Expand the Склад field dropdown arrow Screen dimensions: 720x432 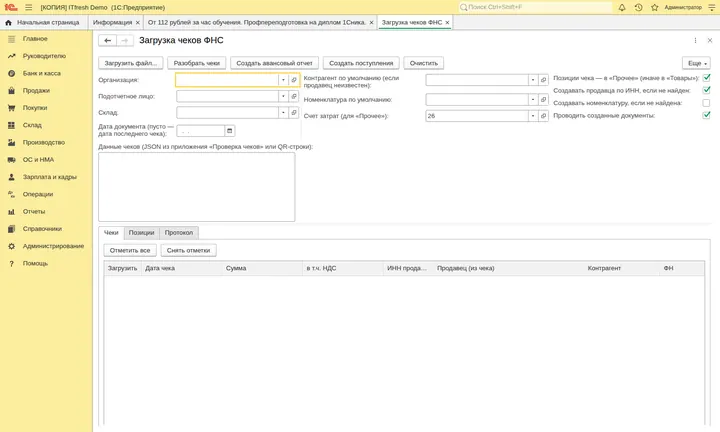pyautogui.click(x=283, y=112)
